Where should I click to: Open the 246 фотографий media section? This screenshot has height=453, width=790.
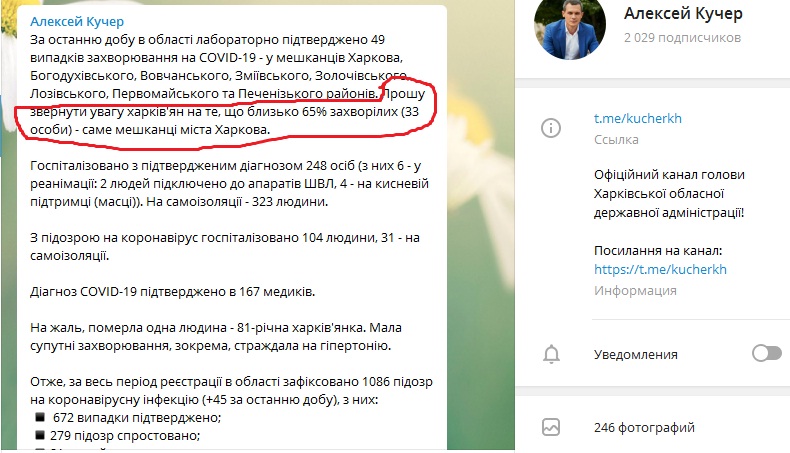(x=644, y=427)
